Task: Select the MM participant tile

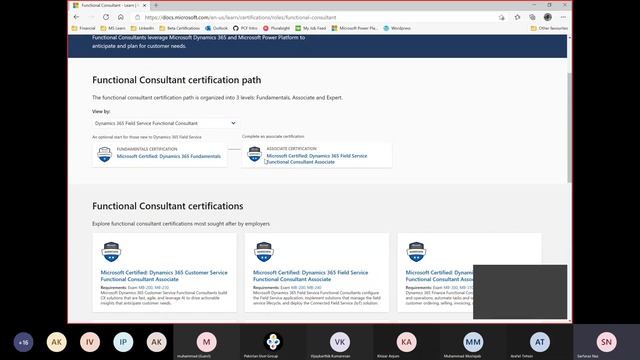Action: [473, 342]
